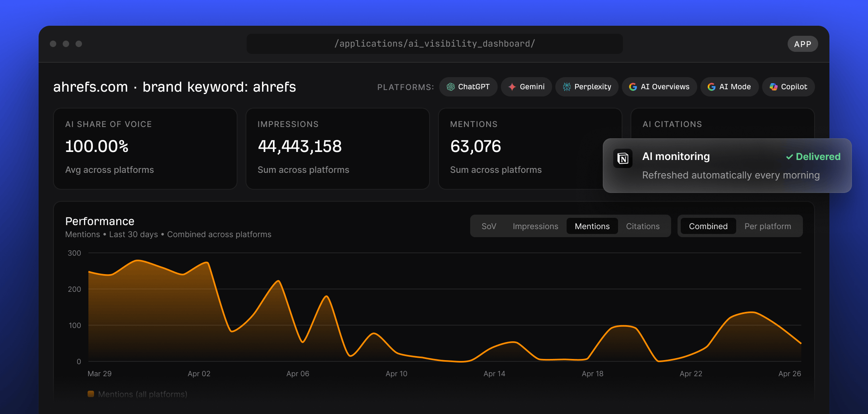Image resolution: width=868 pixels, height=414 pixels.
Task: Click the ChatGPT logo icon
Action: pyautogui.click(x=450, y=87)
